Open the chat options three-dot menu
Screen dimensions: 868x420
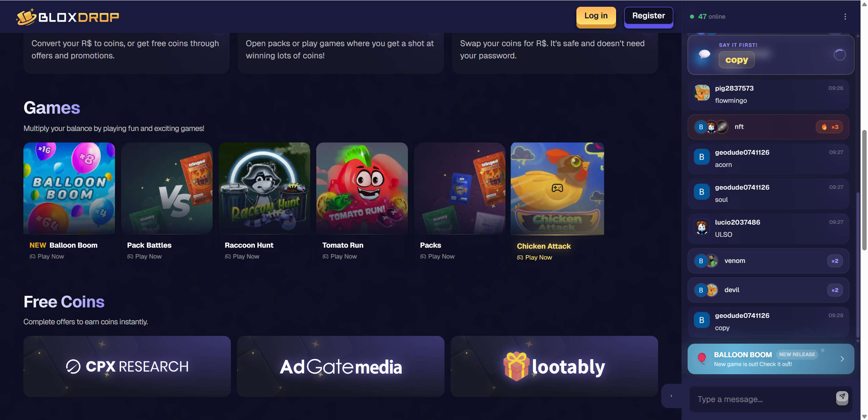pos(845,17)
